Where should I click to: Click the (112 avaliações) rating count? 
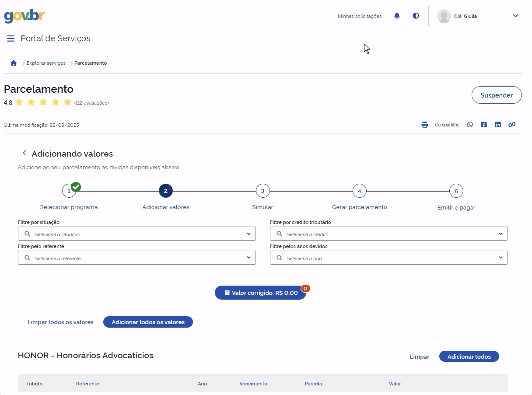[x=91, y=103]
